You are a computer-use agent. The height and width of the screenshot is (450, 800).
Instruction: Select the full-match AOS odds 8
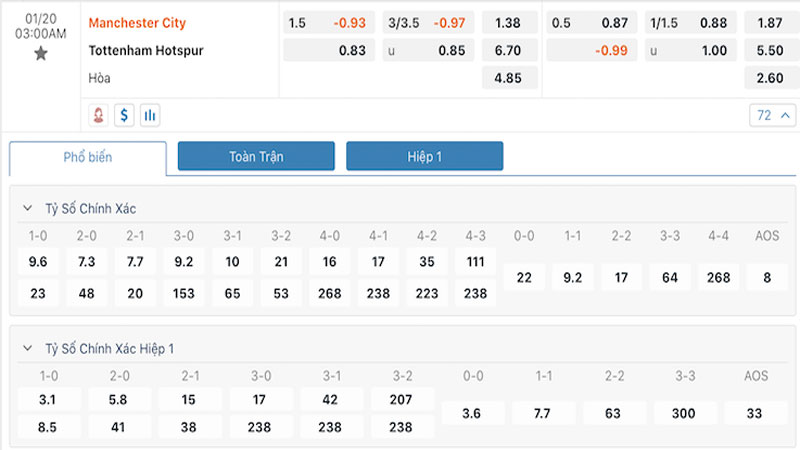(767, 277)
